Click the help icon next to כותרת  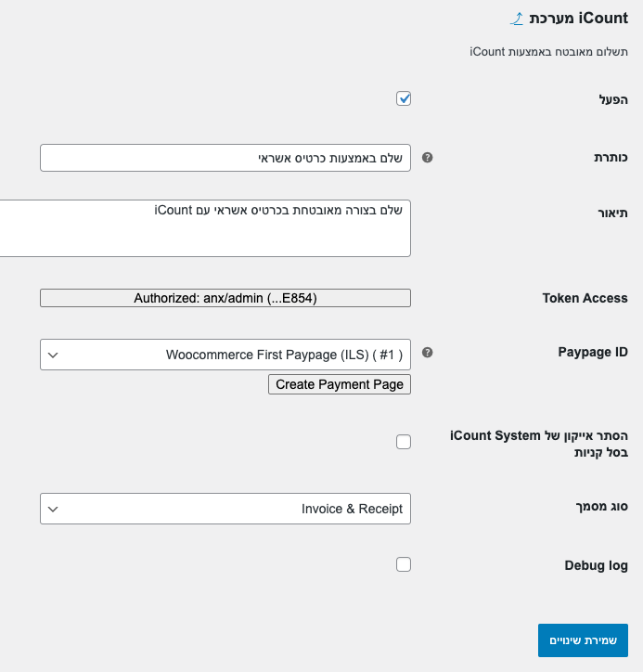[x=427, y=158]
